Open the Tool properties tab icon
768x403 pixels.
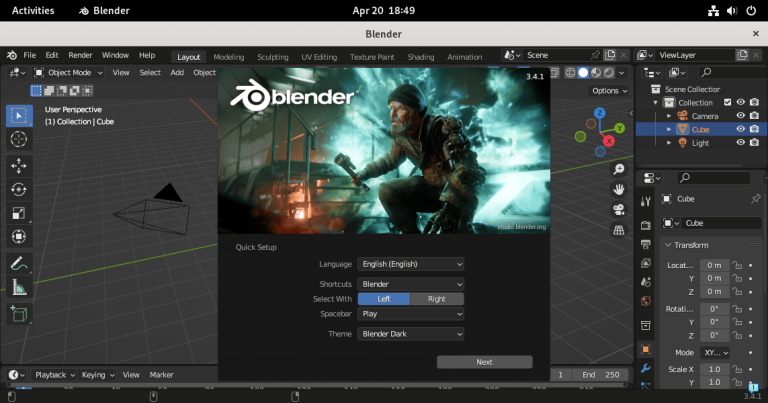[646, 201]
